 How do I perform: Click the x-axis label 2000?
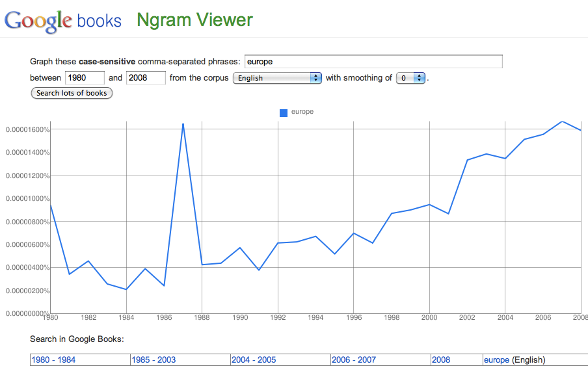pyautogui.click(x=429, y=317)
